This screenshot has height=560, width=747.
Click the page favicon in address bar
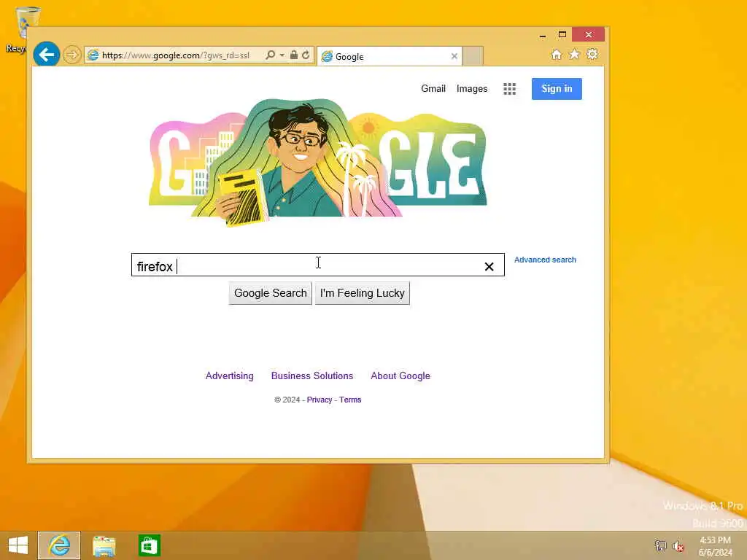pos(93,55)
